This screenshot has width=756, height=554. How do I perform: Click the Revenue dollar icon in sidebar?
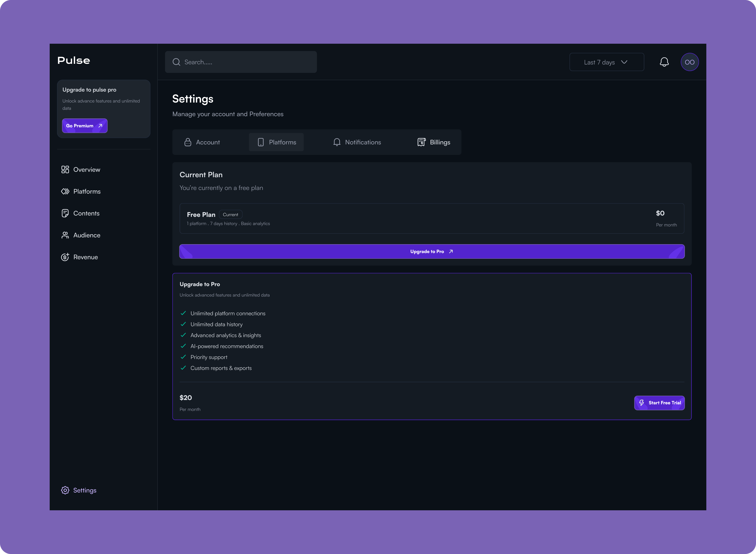pyautogui.click(x=65, y=257)
